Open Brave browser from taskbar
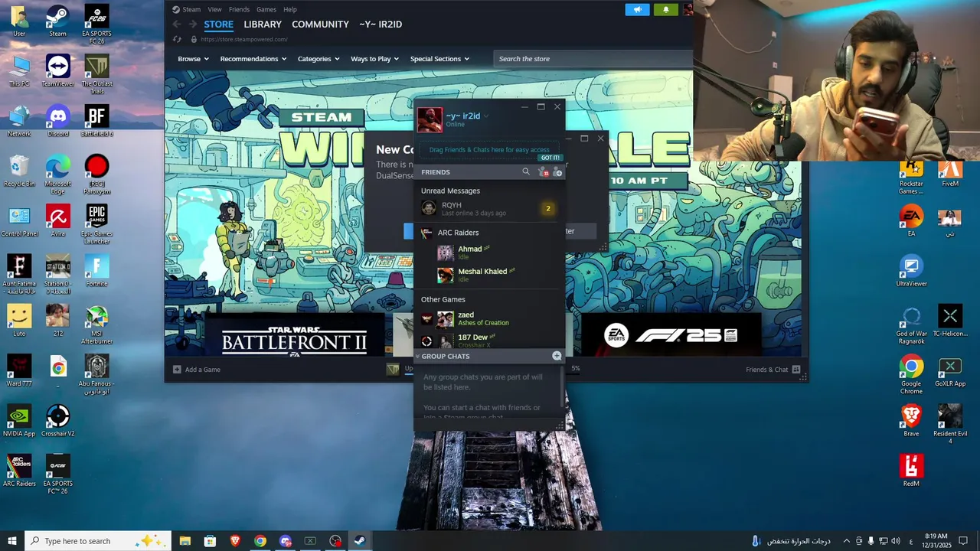 pos(235,541)
